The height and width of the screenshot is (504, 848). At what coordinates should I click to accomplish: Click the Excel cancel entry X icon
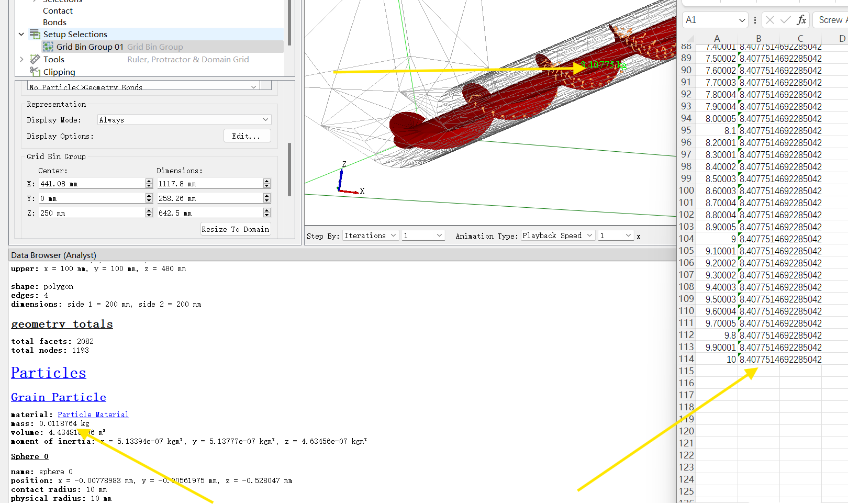tap(769, 20)
